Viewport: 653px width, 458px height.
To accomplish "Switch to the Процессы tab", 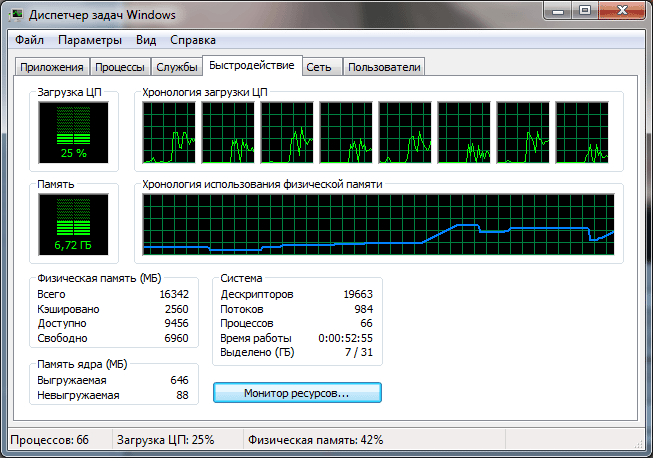I will coord(120,67).
